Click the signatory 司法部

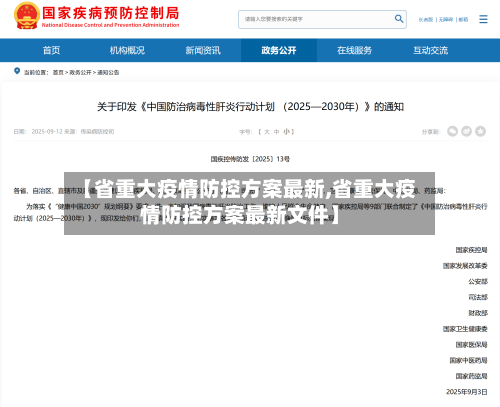point(478,297)
